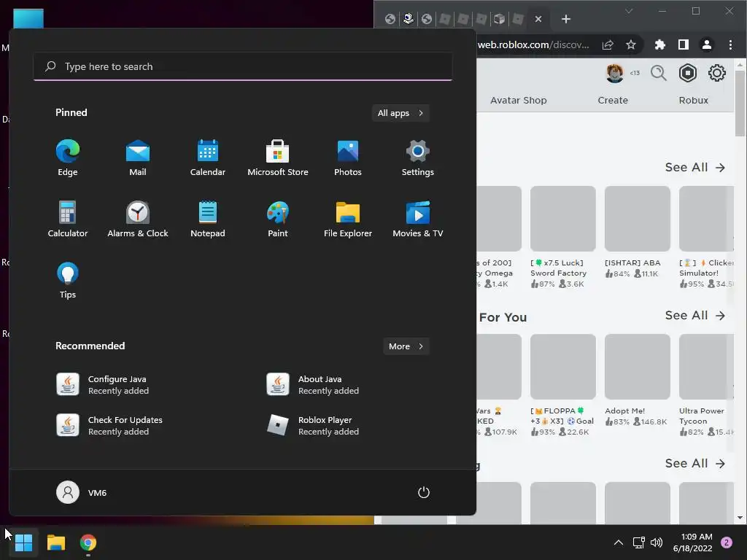Open the volume control in system tray
The height and width of the screenshot is (560, 747).
pos(657,542)
